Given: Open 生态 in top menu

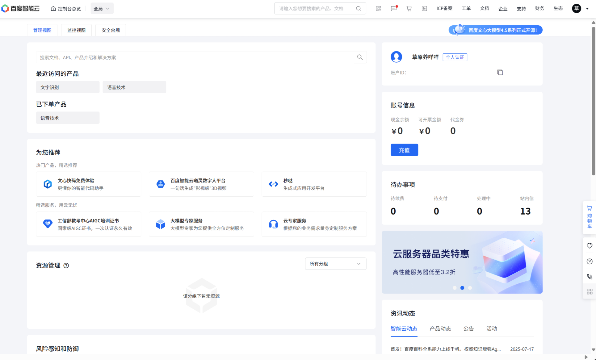Looking at the screenshot, I should tap(558, 8).
